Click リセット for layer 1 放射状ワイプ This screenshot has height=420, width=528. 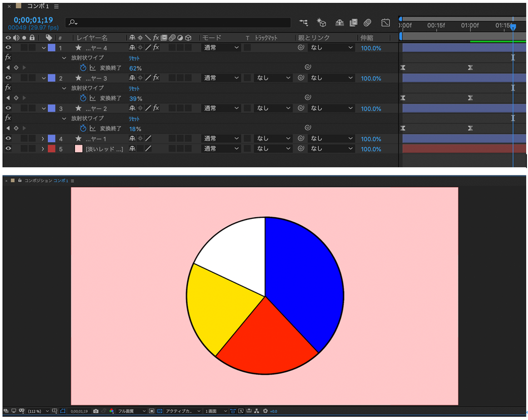(134, 58)
